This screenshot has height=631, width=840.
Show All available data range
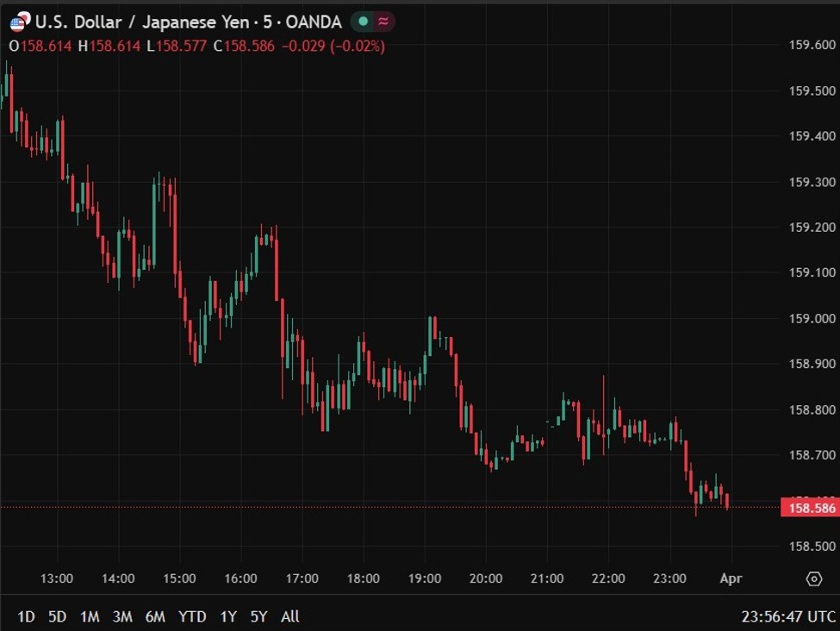click(x=290, y=616)
